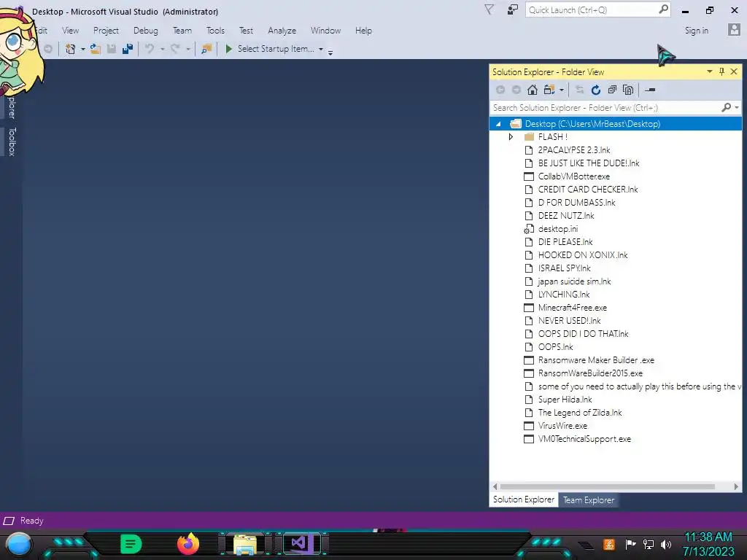Open the Analyze menu

click(x=282, y=31)
